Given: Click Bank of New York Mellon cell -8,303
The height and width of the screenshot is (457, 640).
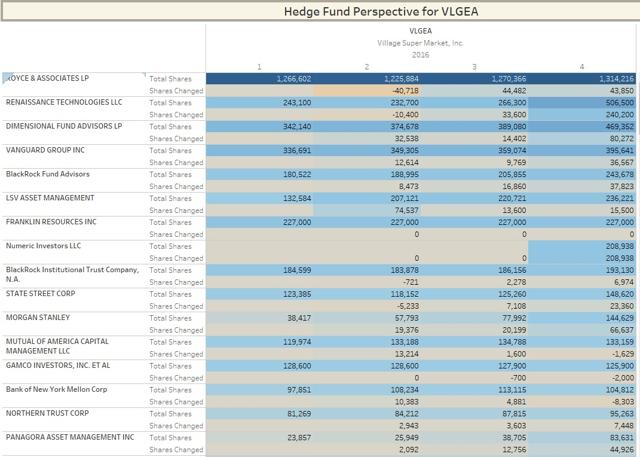Looking at the screenshot, I should click(x=582, y=402).
